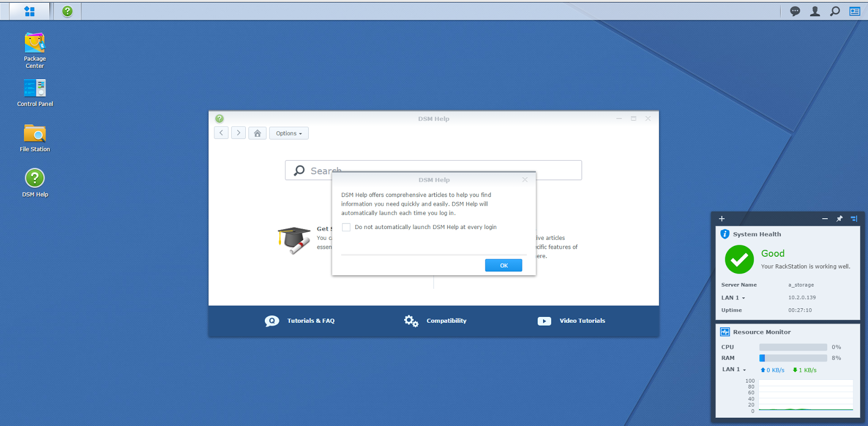The width and height of the screenshot is (868, 426).
Task: Open Control Panel desktop shortcut
Action: [x=35, y=93]
